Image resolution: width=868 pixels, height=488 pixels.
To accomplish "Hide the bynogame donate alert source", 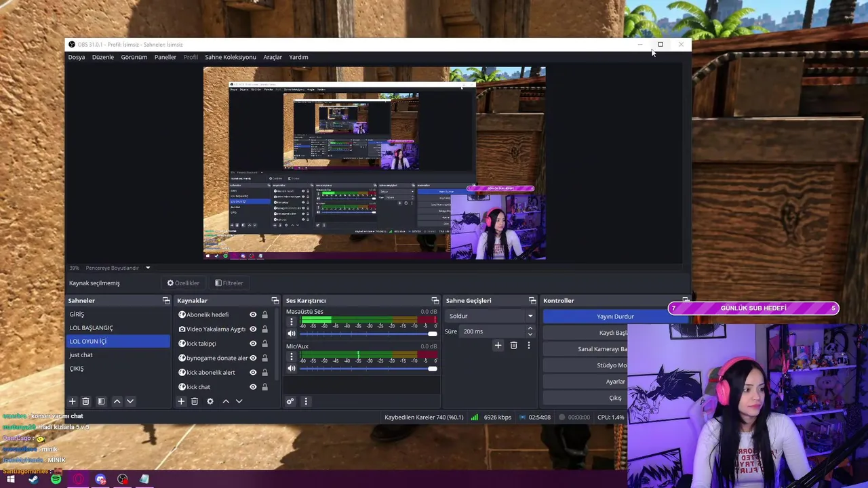I will (253, 358).
